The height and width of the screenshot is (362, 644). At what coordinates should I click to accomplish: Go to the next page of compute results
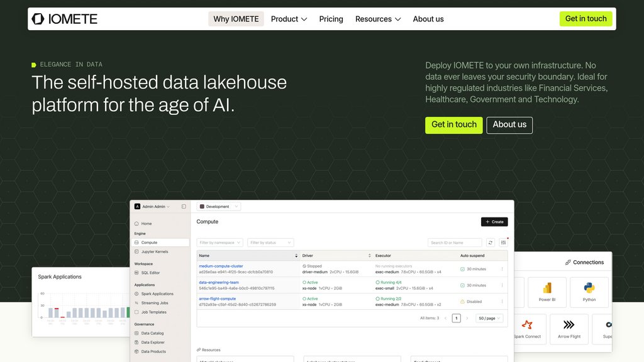pos(467,318)
